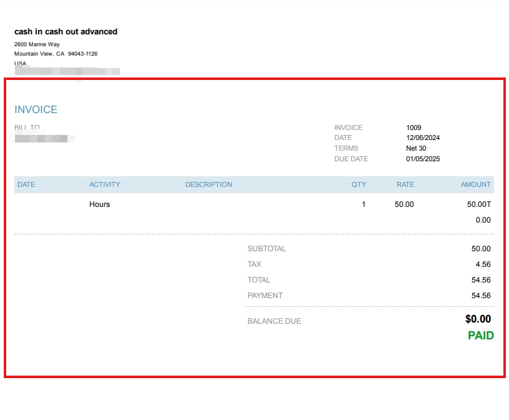Click quantity 1 in the Hours row
509x420 pixels.
(363, 204)
